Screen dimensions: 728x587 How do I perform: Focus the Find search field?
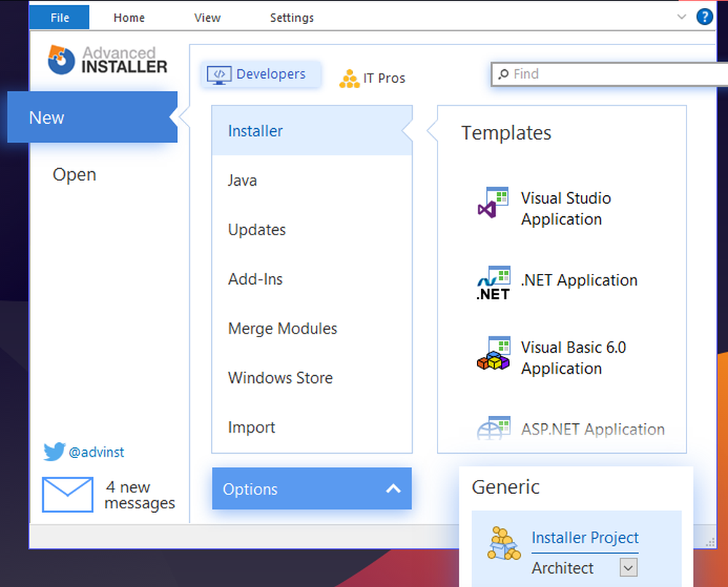point(609,74)
